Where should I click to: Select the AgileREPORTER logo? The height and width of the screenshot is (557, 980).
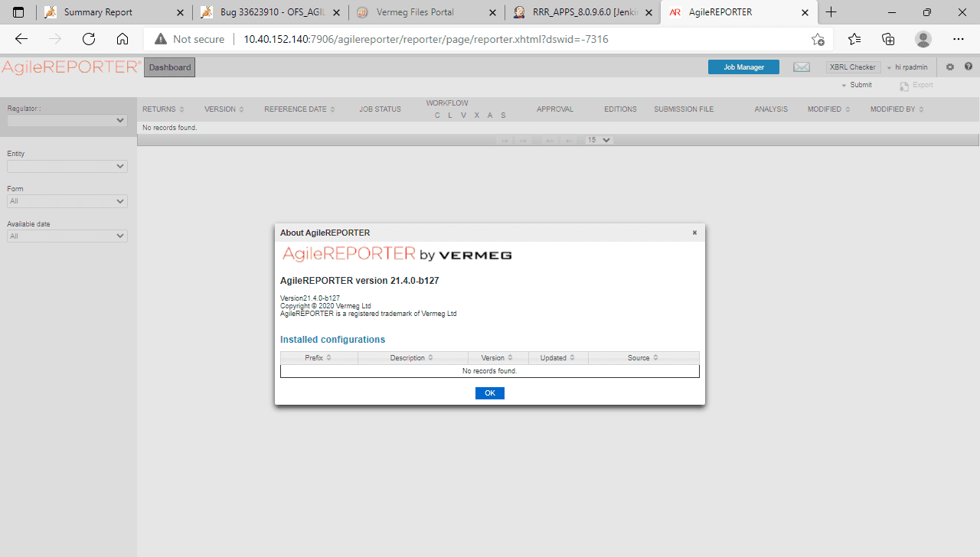coord(67,67)
